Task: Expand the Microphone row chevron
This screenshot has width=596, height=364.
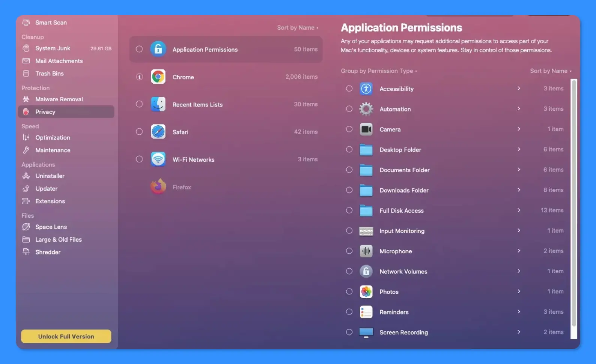Action: point(519,251)
